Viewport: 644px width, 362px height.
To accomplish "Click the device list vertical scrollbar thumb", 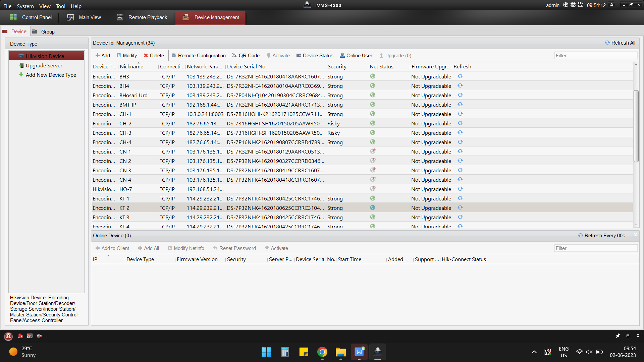I will (636, 126).
